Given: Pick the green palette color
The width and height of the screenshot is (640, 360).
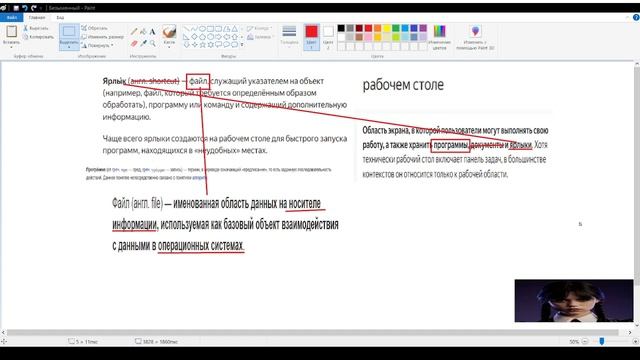Looking at the screenshot, I should pos(396,28).
